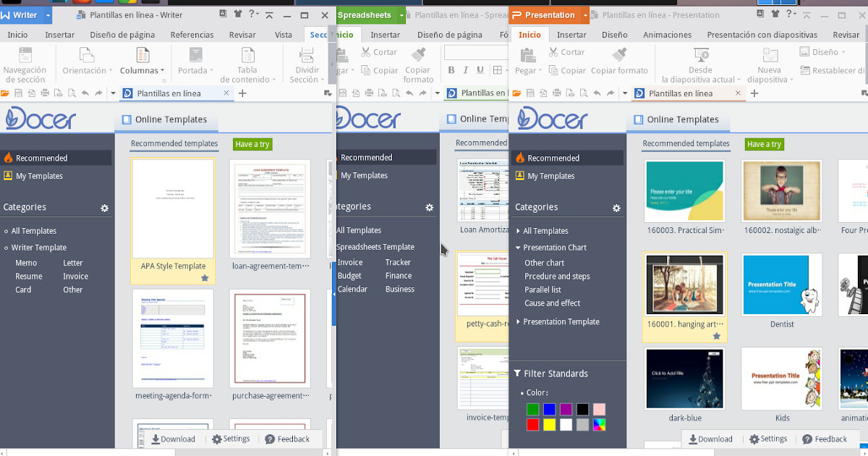Screen dimensions: 868x456
Task: Collapse the ribbon in Writer title bar
Action: (x=269, y=14)
